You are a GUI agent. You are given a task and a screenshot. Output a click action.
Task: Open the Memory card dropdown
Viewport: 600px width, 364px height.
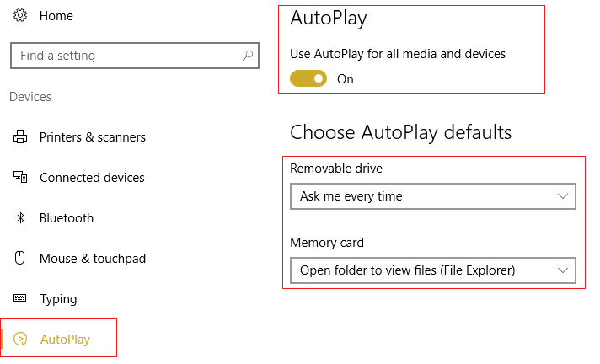click(x=433, y=270)
